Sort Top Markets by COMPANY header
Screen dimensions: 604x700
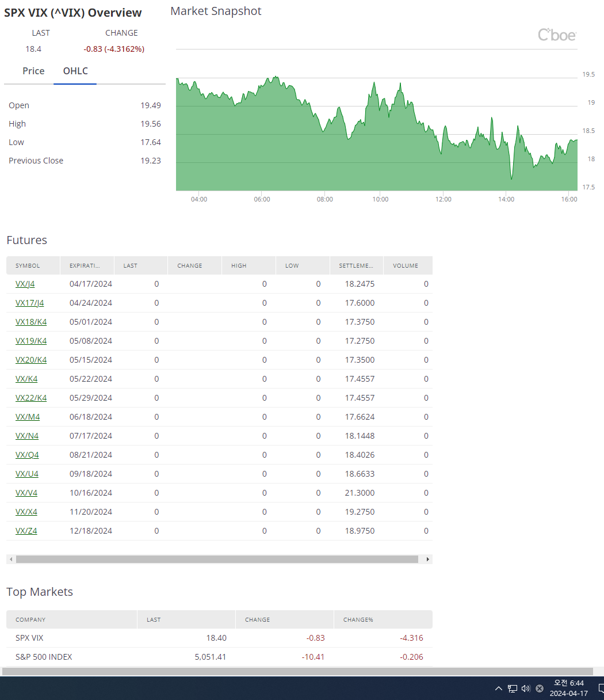tap(72, 619)
